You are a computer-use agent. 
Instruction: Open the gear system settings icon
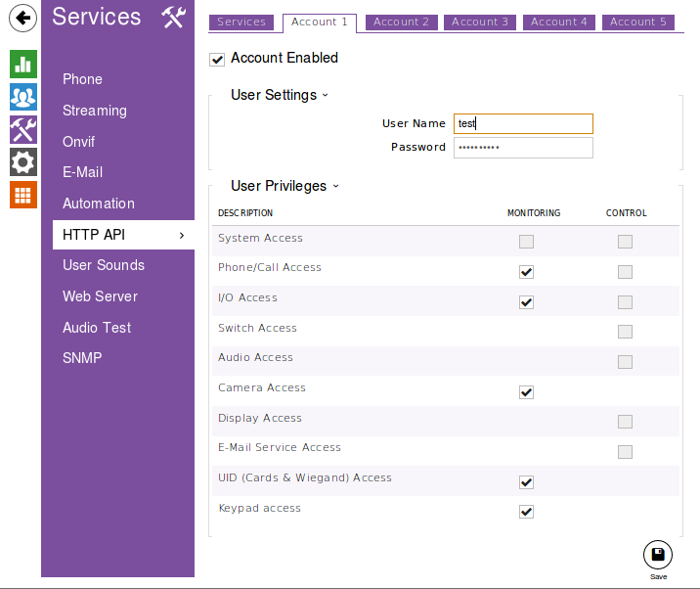[23, 161]
